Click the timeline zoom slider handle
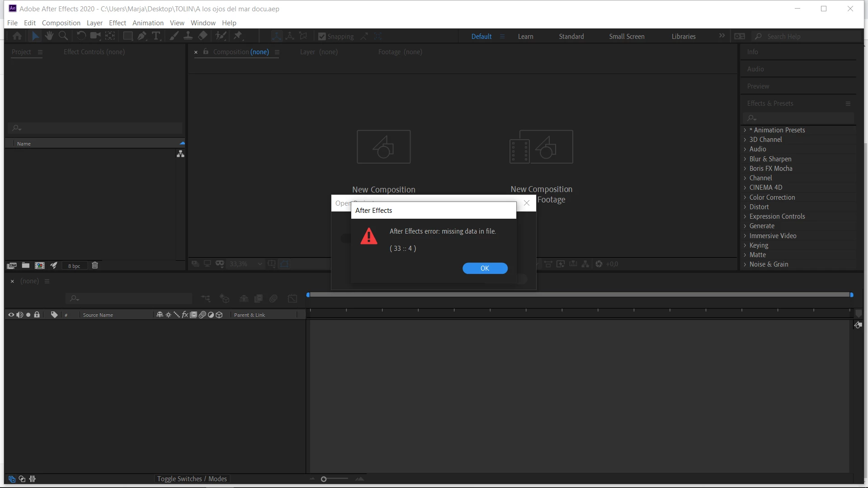Viewport: 868px width, 488px height. [324, 479]
